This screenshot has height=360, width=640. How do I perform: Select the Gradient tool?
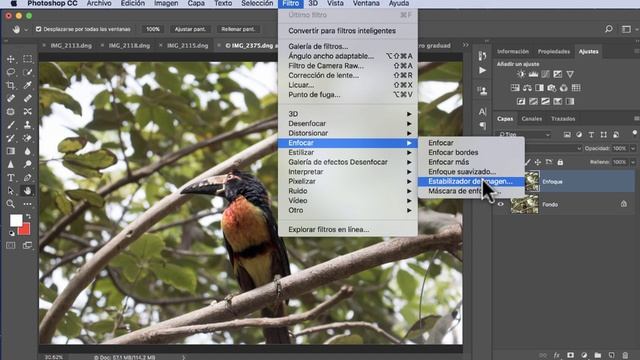coord(11,151)
